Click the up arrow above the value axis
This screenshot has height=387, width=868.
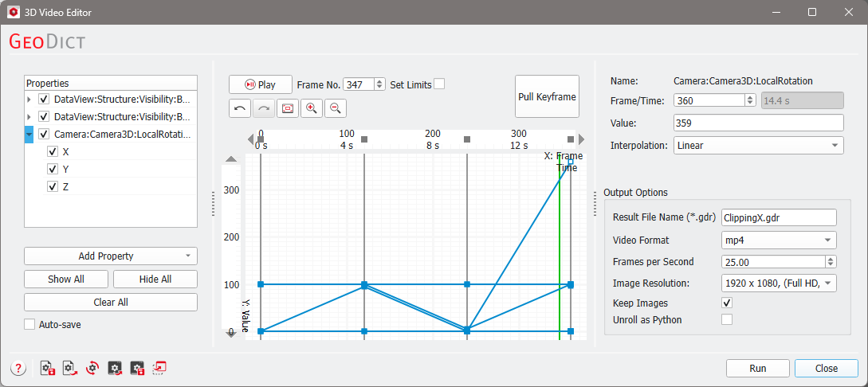pyautogui.click(x=231, y=159)
